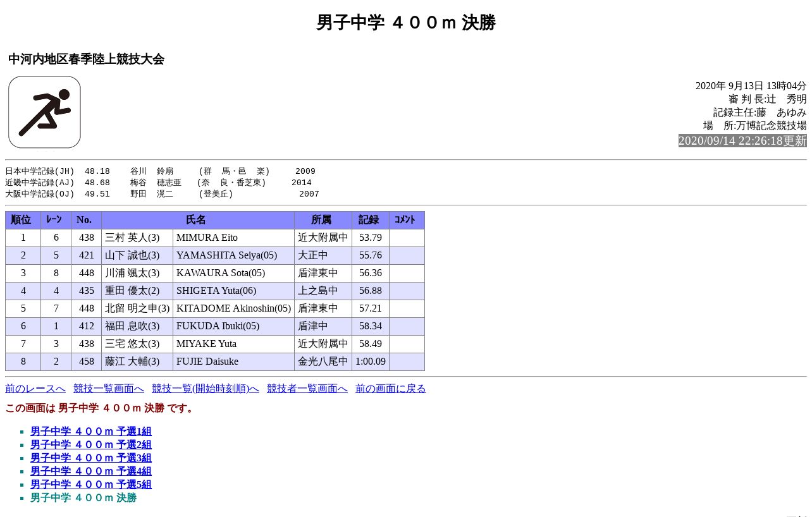812x517 pixels.
Task: Select bib number 421 cell
Action: coord(86,255)
